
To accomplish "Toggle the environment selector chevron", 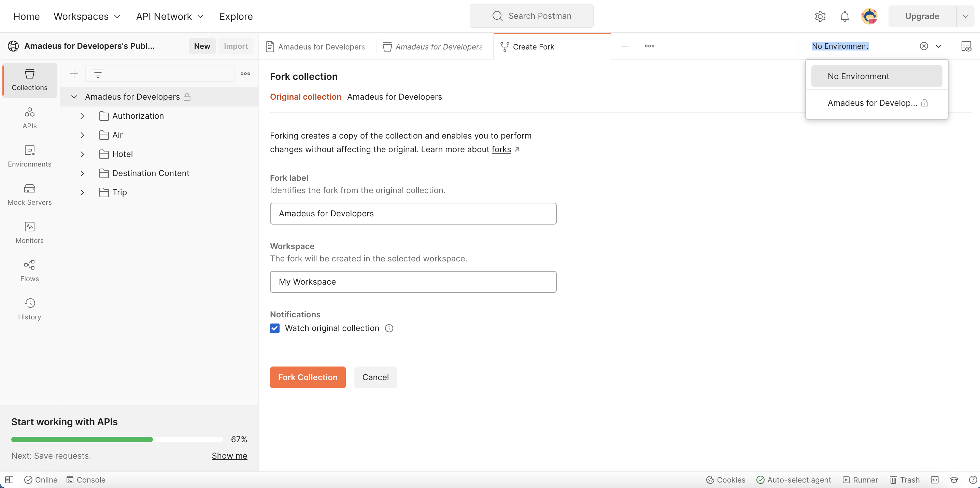I will tap(938, 46).
